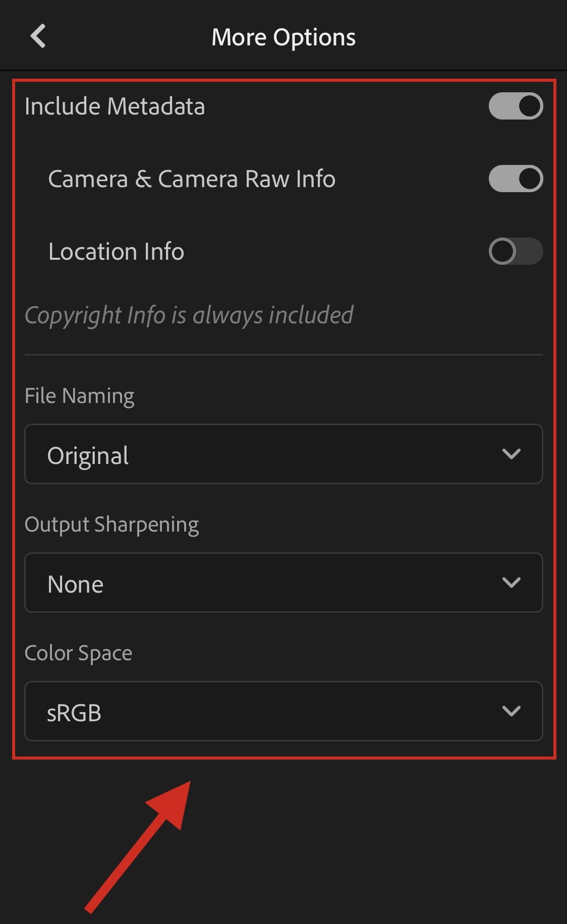This screenshot has height=924, width=567.
Task: Click the Color Space heading
Action: coord(79,653)
